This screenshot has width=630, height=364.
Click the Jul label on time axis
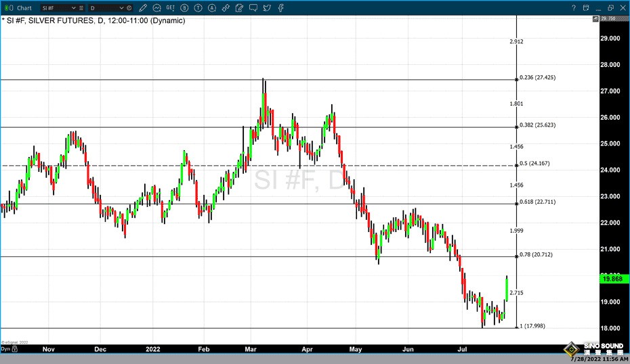[463, 349]
